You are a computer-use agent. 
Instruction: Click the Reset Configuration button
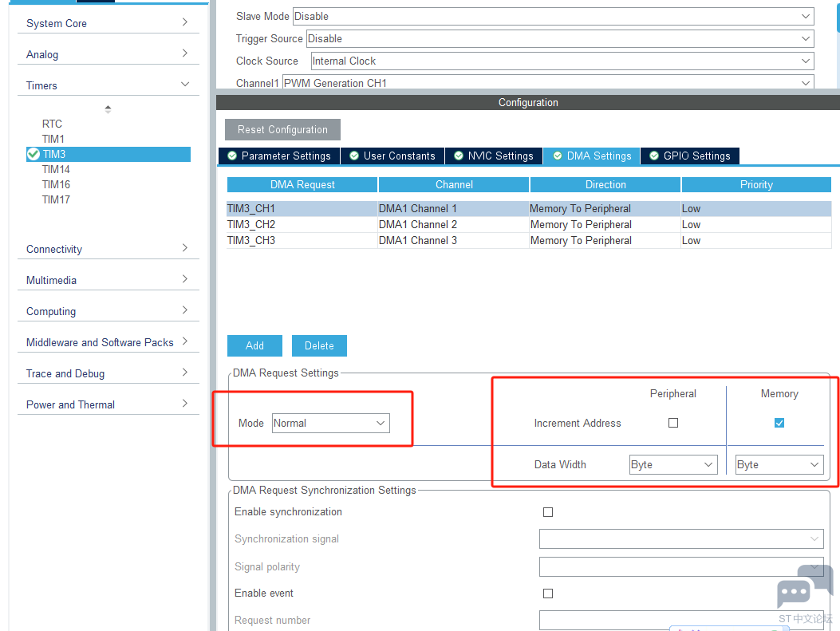282,129
